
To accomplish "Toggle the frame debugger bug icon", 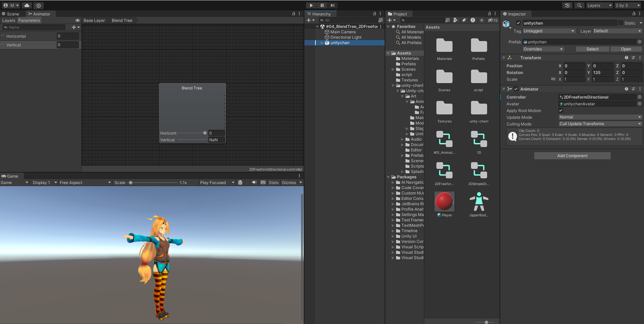I will point(240,182).
